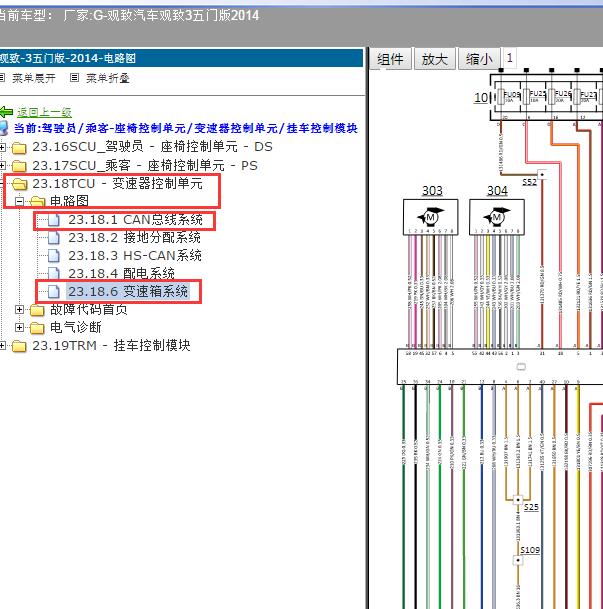Image resolution: width=603 pixels, height=609 pixels.
Task: Click splice point S52 in diagram
Action: pyautogui.click(x=542, y=174)
